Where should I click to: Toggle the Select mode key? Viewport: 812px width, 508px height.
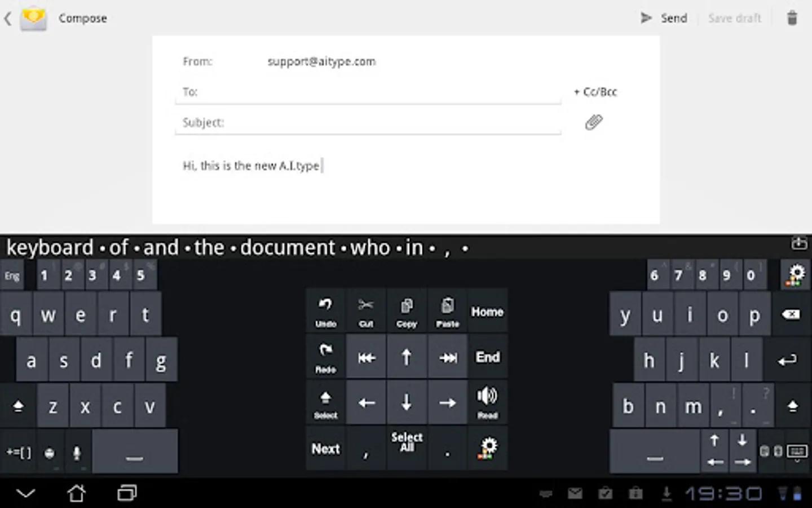coord(326,402)
